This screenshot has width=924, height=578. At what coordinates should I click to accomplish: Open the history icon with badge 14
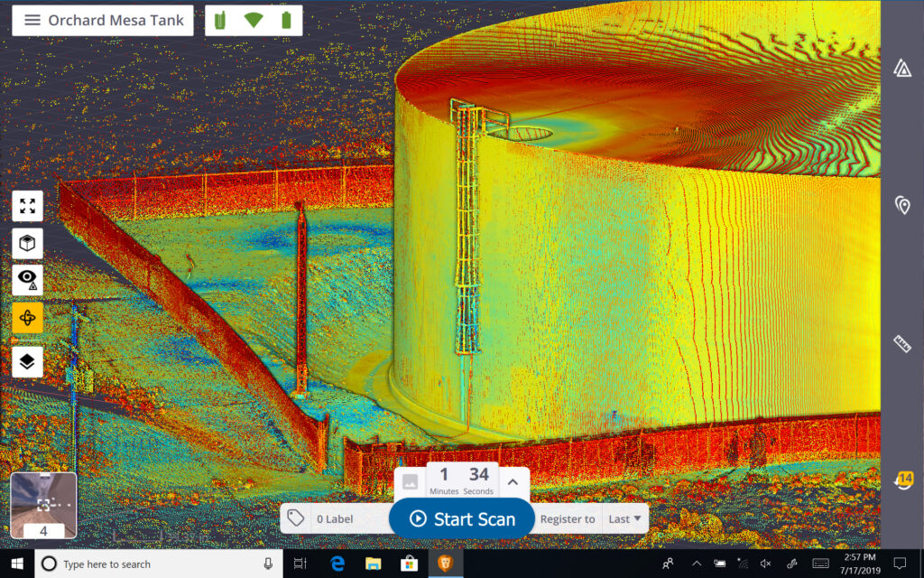901,480
